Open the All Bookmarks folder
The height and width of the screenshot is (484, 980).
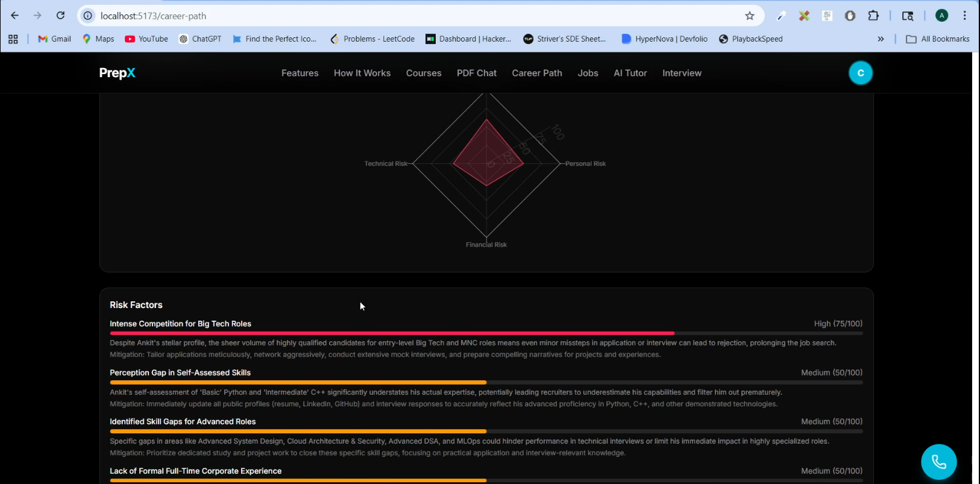pos(938,39)
